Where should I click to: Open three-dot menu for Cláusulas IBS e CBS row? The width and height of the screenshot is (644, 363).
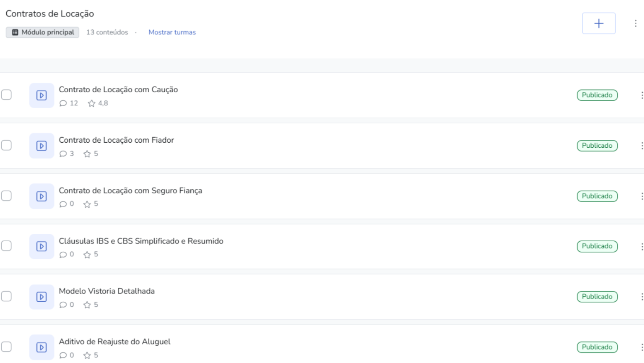pos(641,246)
